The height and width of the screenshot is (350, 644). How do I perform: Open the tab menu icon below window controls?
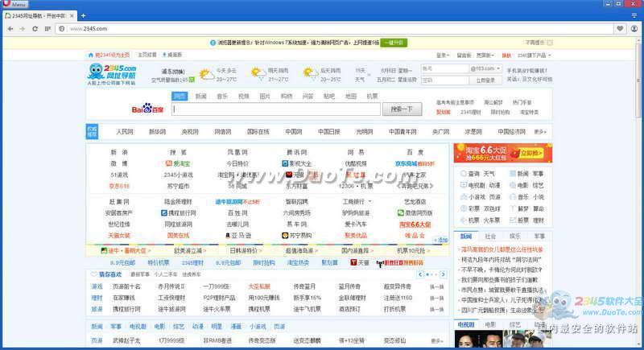click(x=634, y=15)
